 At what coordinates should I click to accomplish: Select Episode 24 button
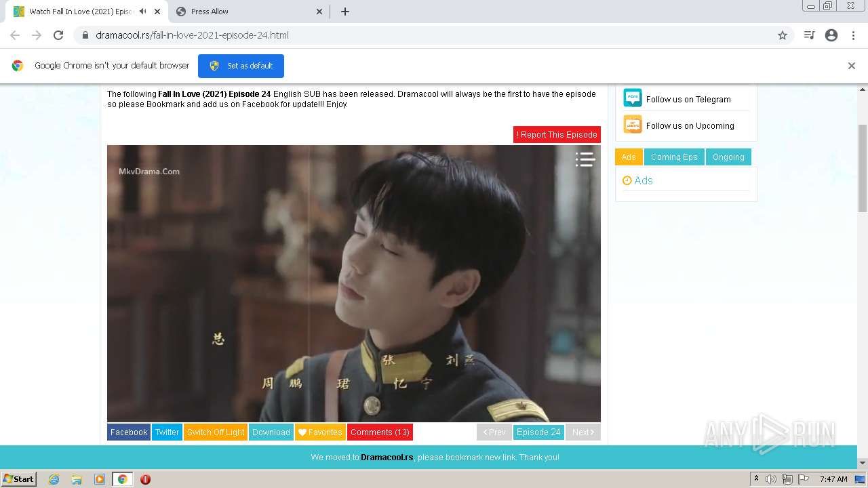click(x=538, y=432)
